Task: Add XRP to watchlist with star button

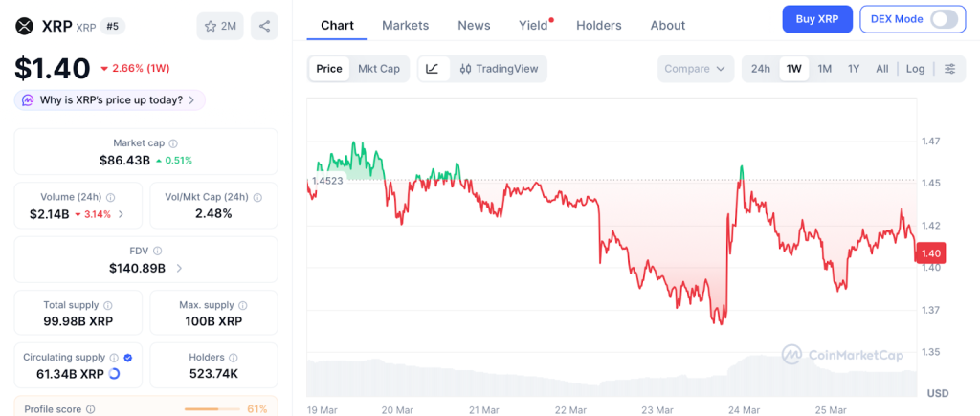Action: [220, 26]
